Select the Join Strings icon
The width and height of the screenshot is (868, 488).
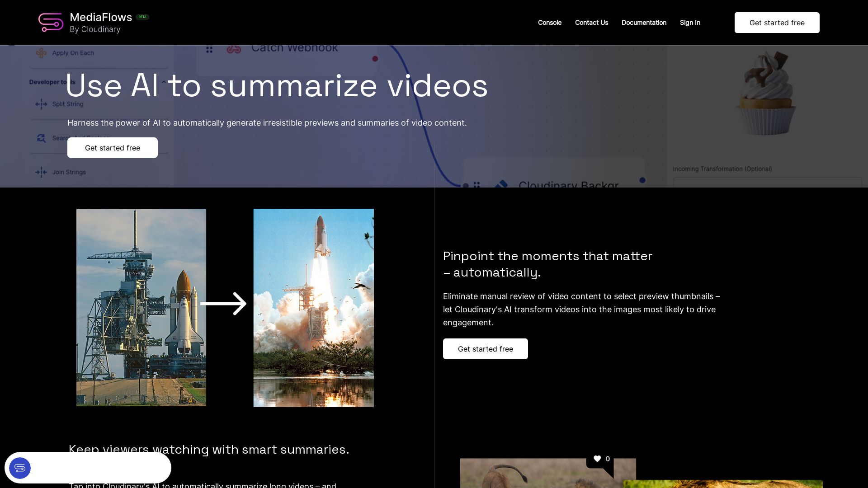point(41,172)
